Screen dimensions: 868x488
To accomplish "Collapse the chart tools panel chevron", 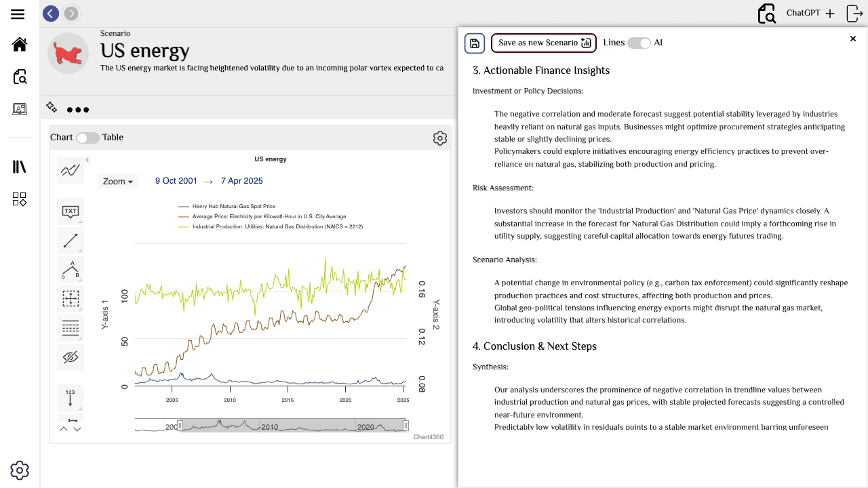I will click(x=87, y=160).
